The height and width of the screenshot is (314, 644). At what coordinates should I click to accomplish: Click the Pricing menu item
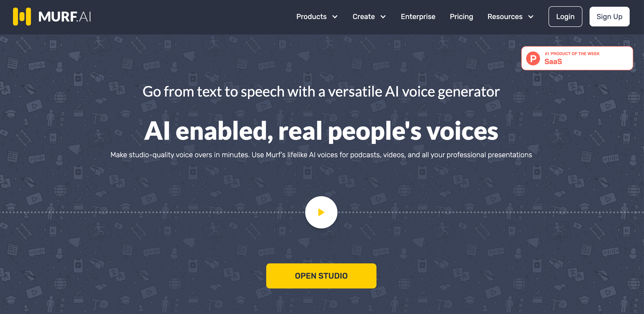(x=461, y=16)
